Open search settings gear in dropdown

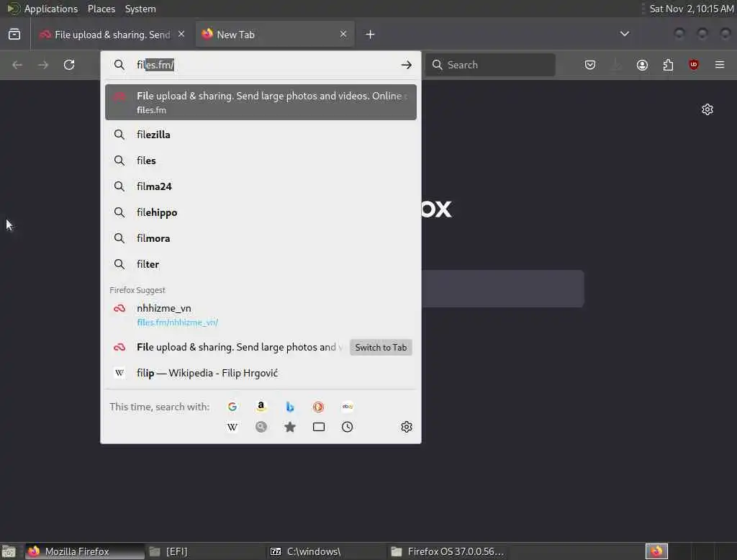[x=407, y=427]
